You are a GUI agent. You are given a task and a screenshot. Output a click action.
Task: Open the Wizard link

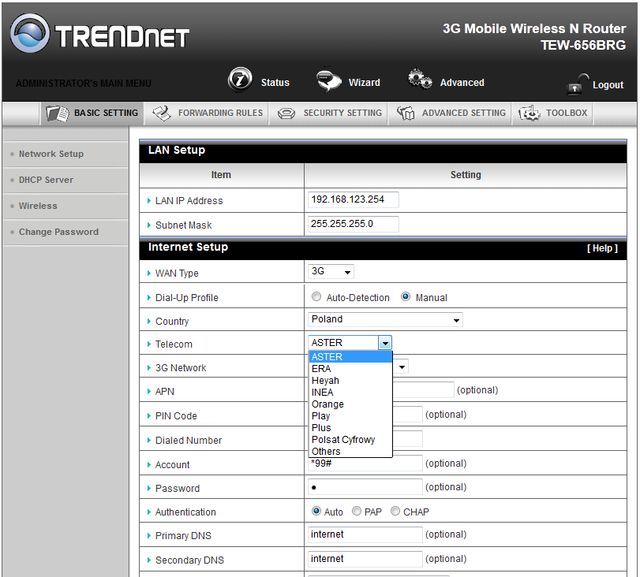(364, 82)
